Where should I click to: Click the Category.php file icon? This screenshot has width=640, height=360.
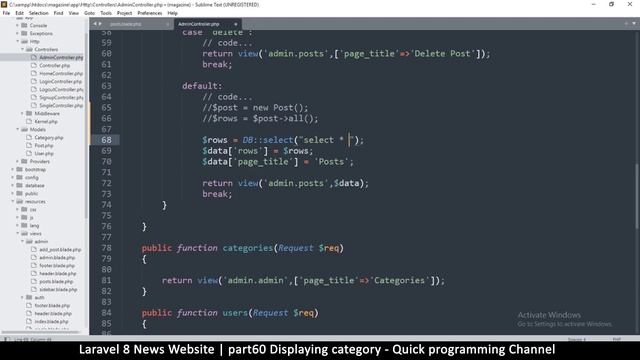pos(29,138)
